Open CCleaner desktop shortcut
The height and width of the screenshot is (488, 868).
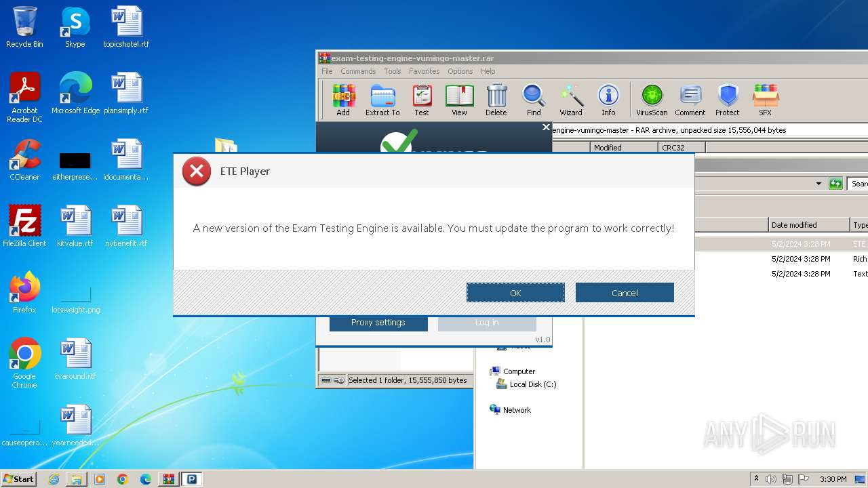tap(24, 160)
